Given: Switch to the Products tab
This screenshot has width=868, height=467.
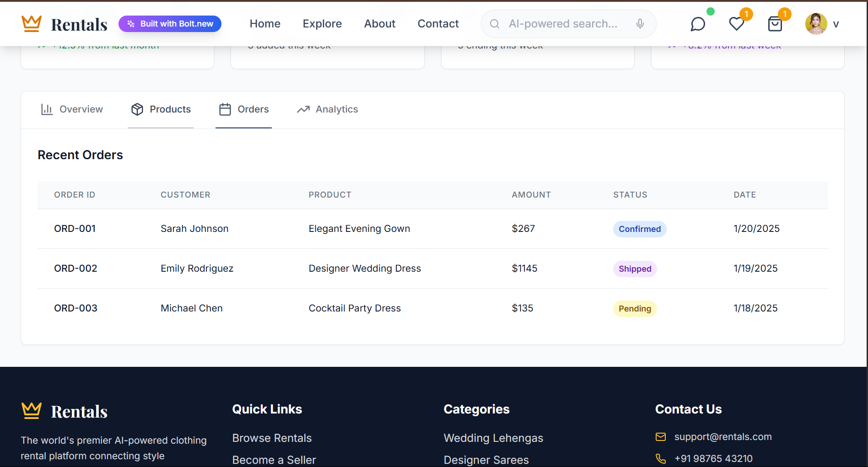Looking at the screenshot, I should point(161,109).
